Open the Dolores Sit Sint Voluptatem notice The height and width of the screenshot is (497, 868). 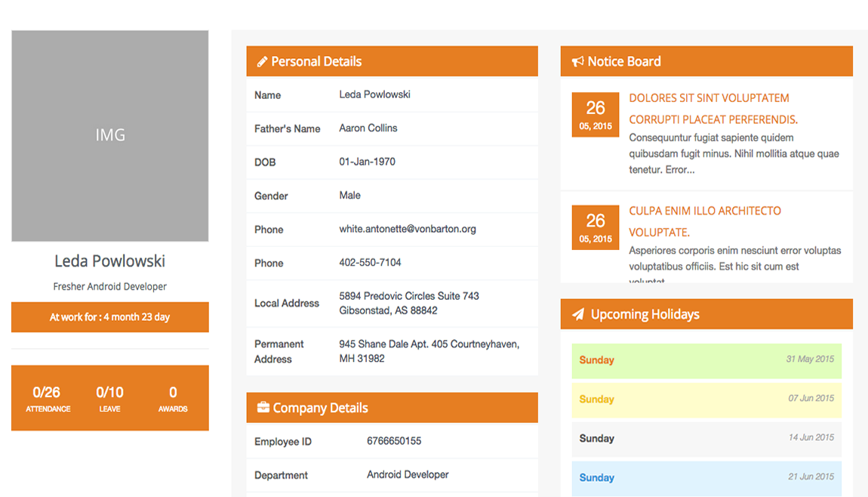[x=709, y=98]
